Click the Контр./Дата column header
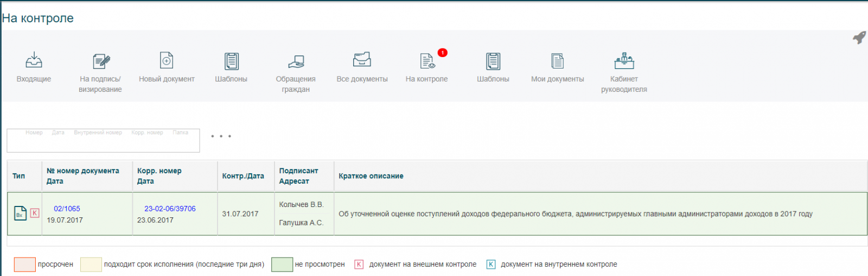Viewport: 868px width, 276px height. tap(243, 176)
